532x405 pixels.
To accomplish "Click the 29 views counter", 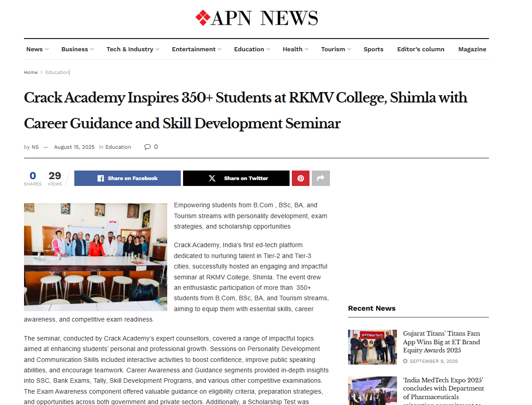I will click(x=55, y=179).
